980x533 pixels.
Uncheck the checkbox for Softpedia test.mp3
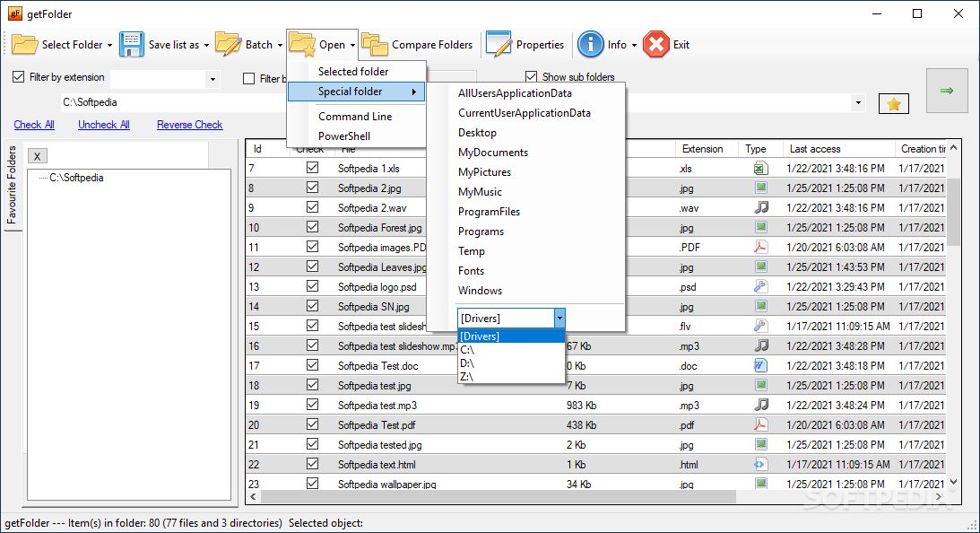point(313,404)
